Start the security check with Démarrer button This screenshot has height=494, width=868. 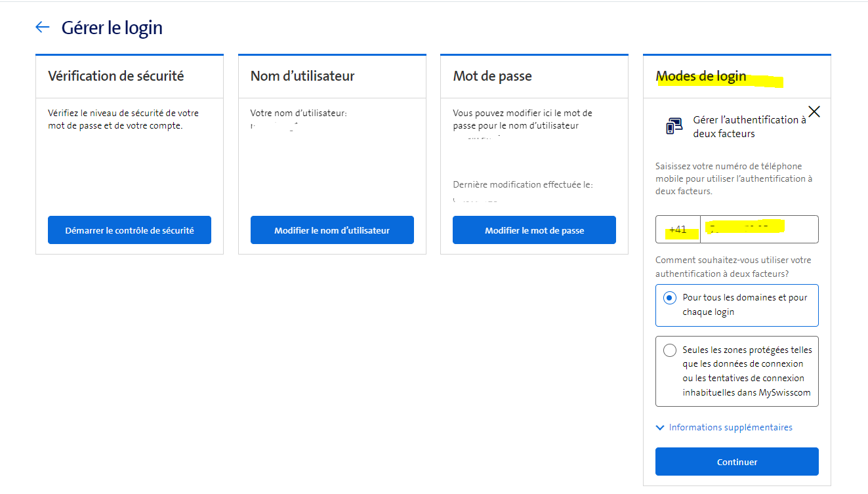point(129,230)
